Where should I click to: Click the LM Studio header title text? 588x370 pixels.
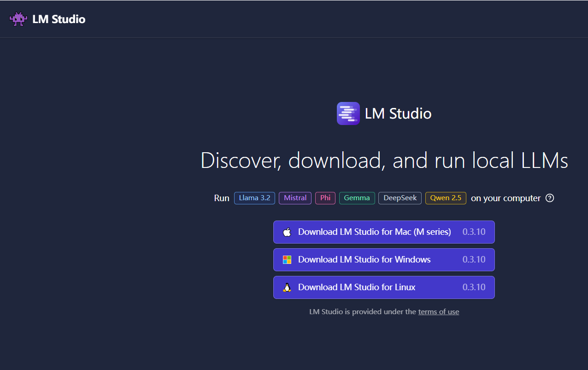click(x=59, y=19)
